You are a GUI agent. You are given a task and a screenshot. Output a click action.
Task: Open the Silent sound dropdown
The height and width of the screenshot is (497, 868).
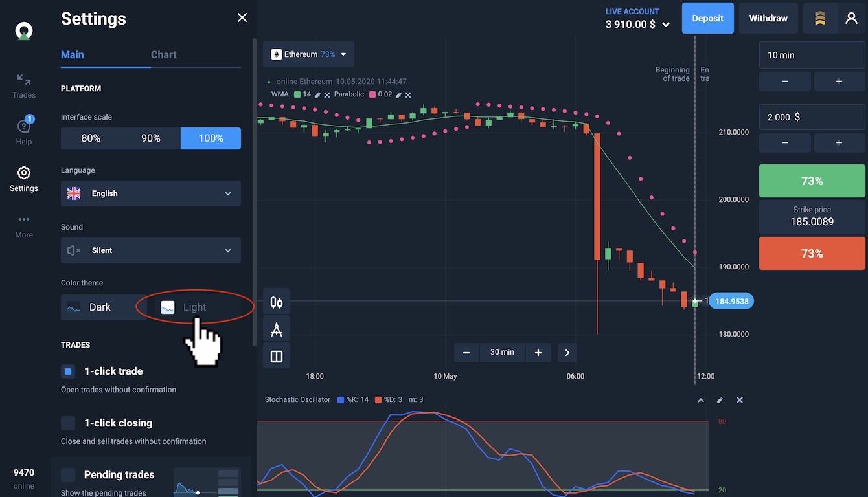click(x=150, y=250)
